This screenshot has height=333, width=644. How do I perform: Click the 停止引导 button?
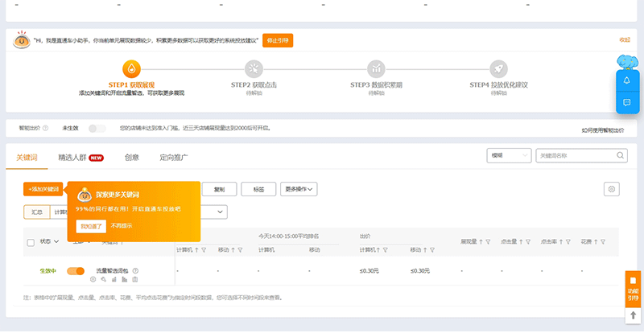278,40
